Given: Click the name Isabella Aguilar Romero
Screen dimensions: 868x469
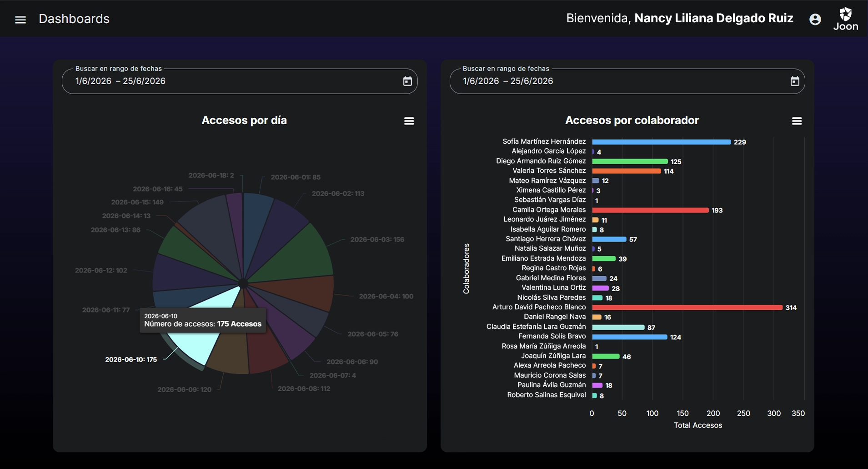Looking at the screenshot, I should (548, 229).
